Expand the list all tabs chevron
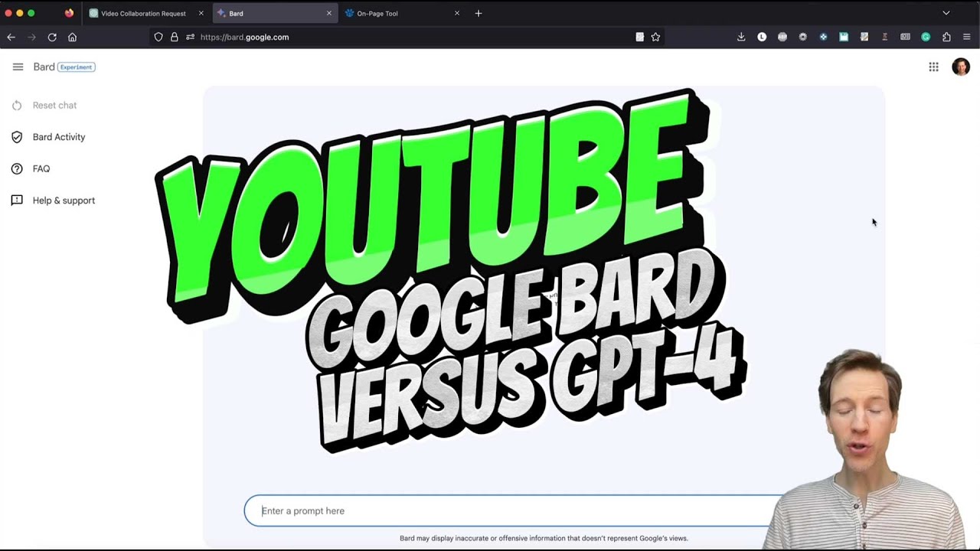980x551 pixels. pos(946,13)
